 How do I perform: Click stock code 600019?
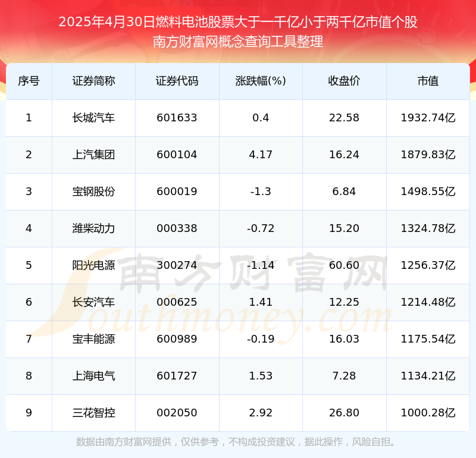pyautogui.click(x=177, y=192)
